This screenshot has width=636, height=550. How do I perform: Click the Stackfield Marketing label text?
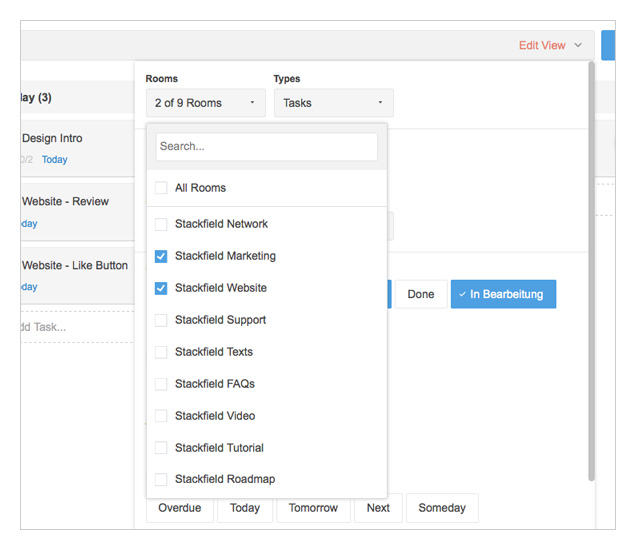(225, 256)
